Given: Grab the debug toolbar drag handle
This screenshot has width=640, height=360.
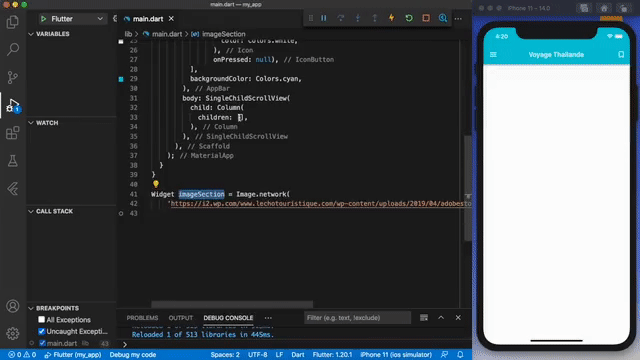Looking at the screenshot, I should tap(311, 18).
